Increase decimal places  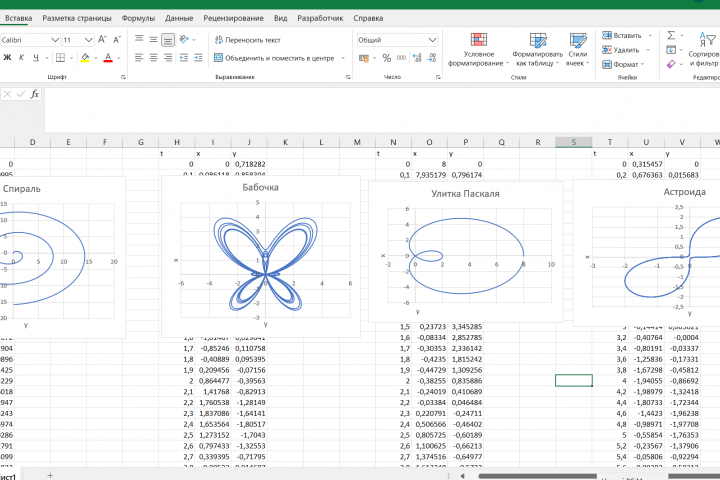pyautogui.click(x=417, y=58)
